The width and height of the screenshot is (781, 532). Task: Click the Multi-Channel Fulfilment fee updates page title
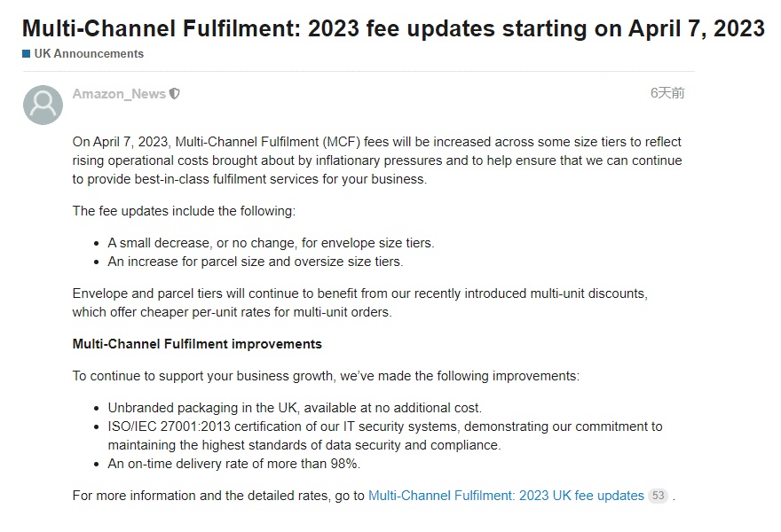click(393, 28)
